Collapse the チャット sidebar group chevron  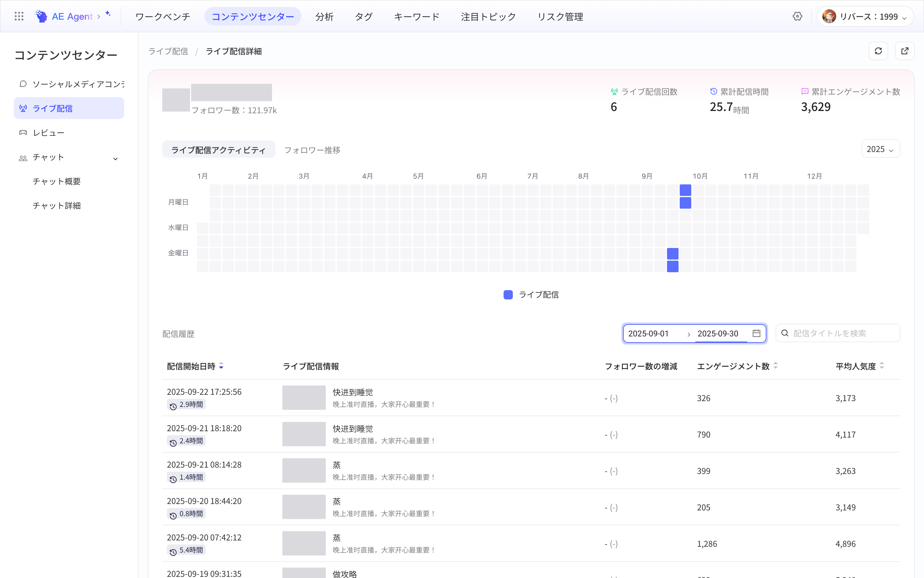[x=115, y=158]
